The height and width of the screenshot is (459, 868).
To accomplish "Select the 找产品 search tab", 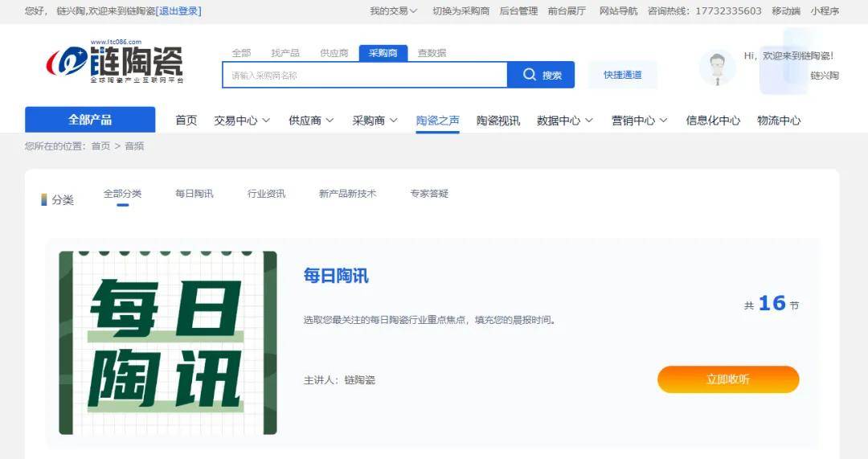I will (285, 53).
